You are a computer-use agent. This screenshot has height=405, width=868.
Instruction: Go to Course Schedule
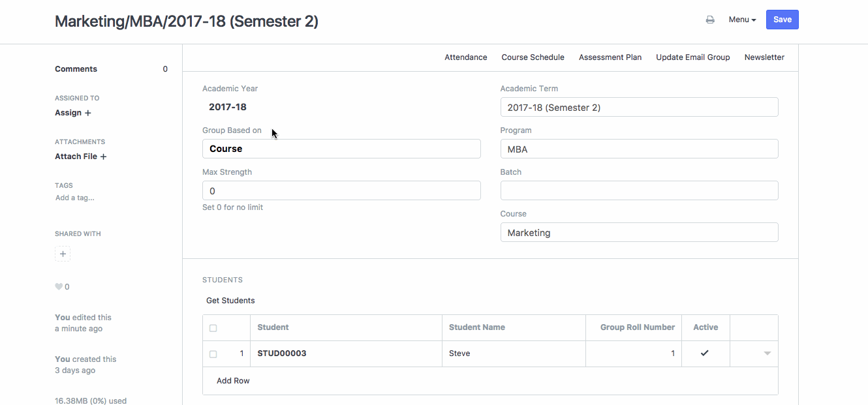[533, 57]
